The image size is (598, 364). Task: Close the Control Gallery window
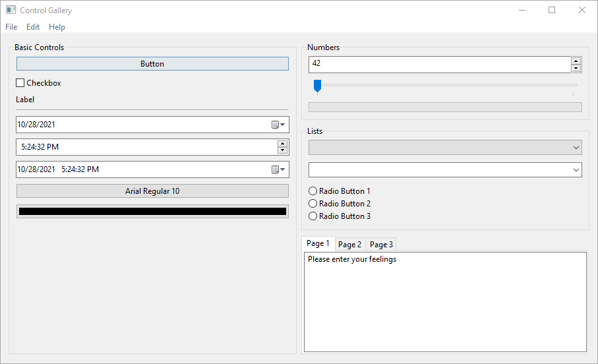click(582, 10)
